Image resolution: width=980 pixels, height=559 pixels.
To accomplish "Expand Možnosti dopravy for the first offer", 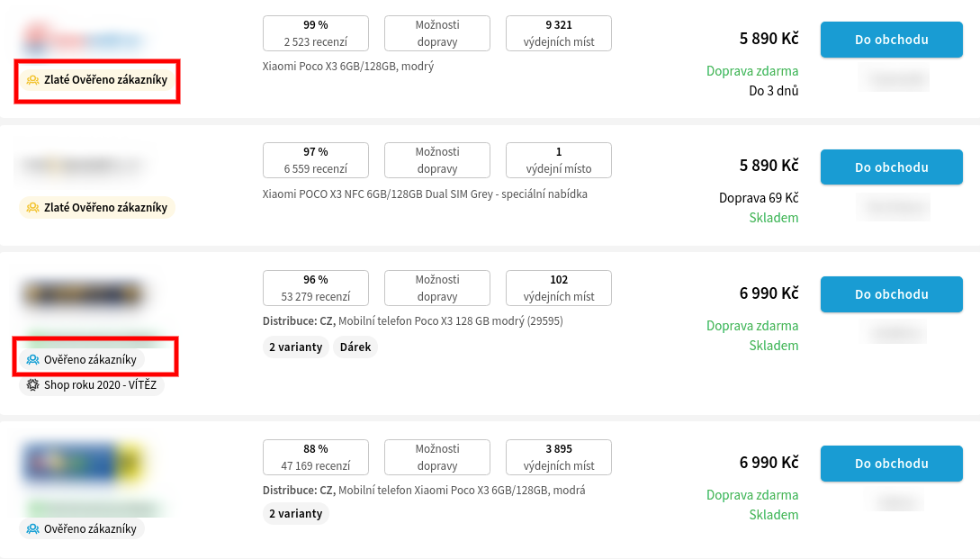I will pos(436,33).
